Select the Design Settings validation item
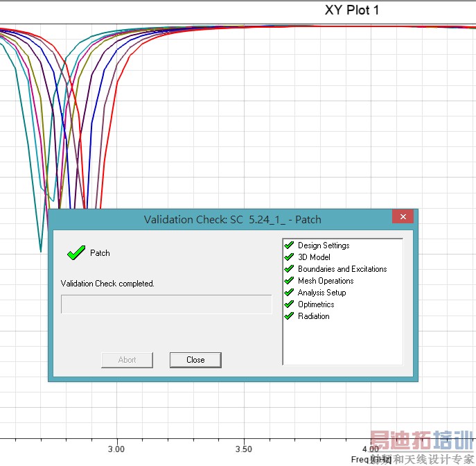This screenshot has height=466, width=476. [324, 245]
